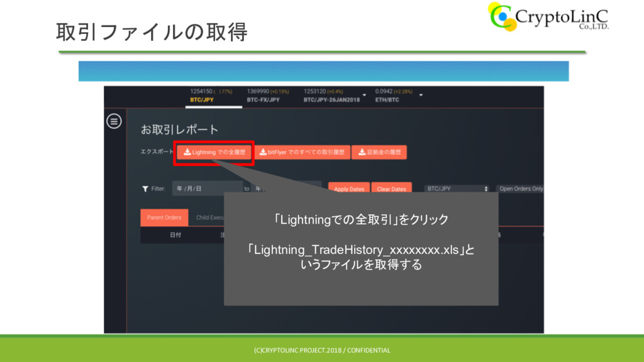Click the filter start date field
This screenshot has height=362, width=644.
(x=208, y=189)
